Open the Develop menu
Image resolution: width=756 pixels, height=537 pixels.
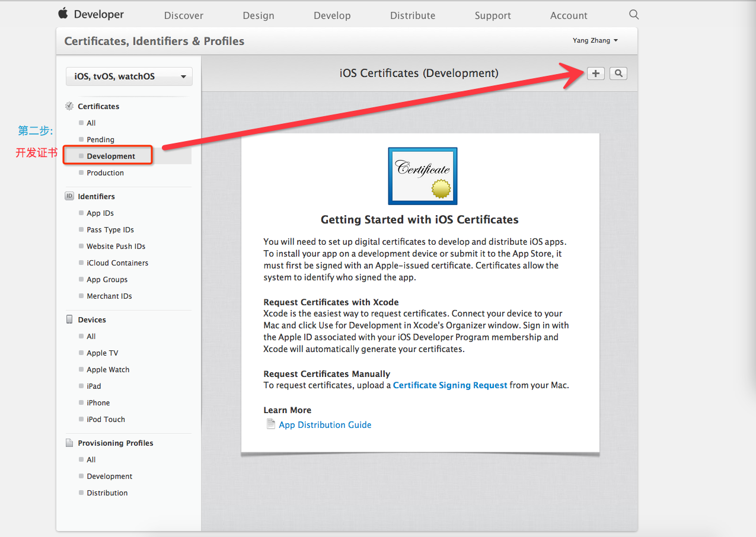pos(332,15)
